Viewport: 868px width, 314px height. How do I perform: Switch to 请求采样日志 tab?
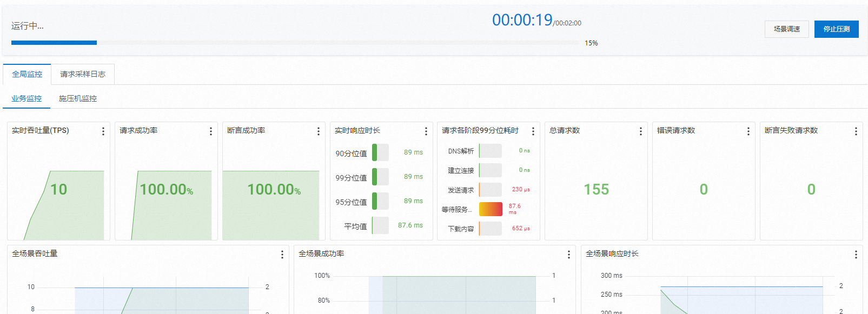tap(83, 75)
